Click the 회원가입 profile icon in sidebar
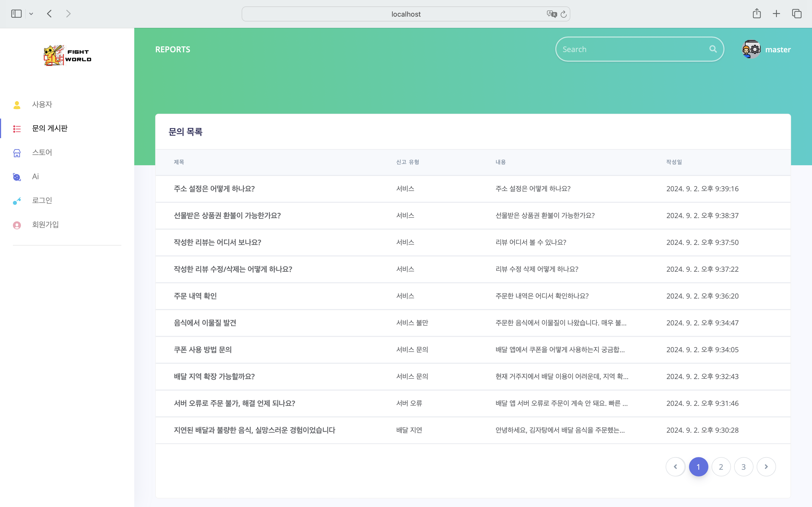The height and width of the screenshot is (507, 812). point(17,225)
